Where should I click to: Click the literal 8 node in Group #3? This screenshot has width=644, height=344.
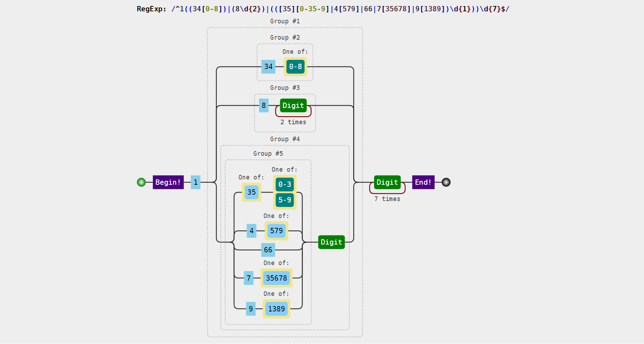point(264,105)
